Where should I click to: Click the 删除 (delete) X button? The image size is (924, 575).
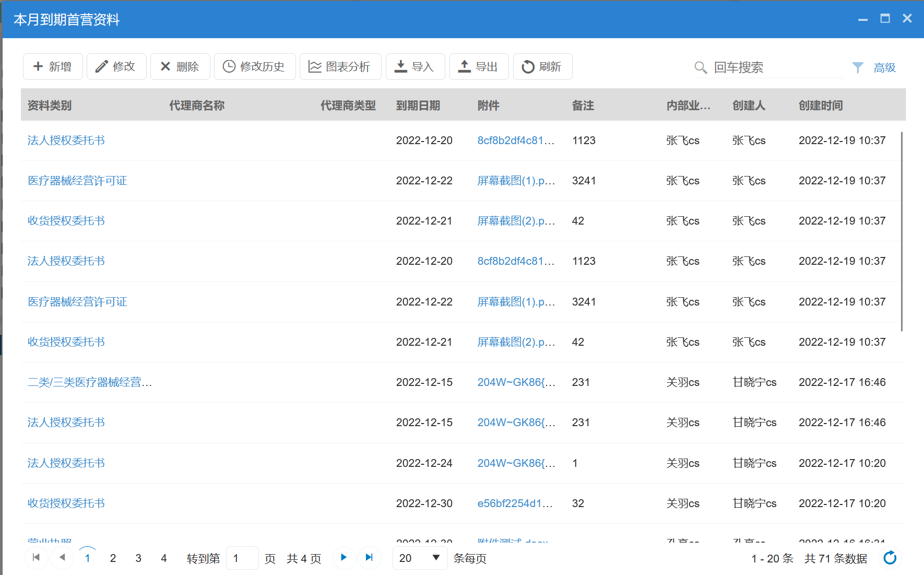pyautogui.click(x=180, y=67)
